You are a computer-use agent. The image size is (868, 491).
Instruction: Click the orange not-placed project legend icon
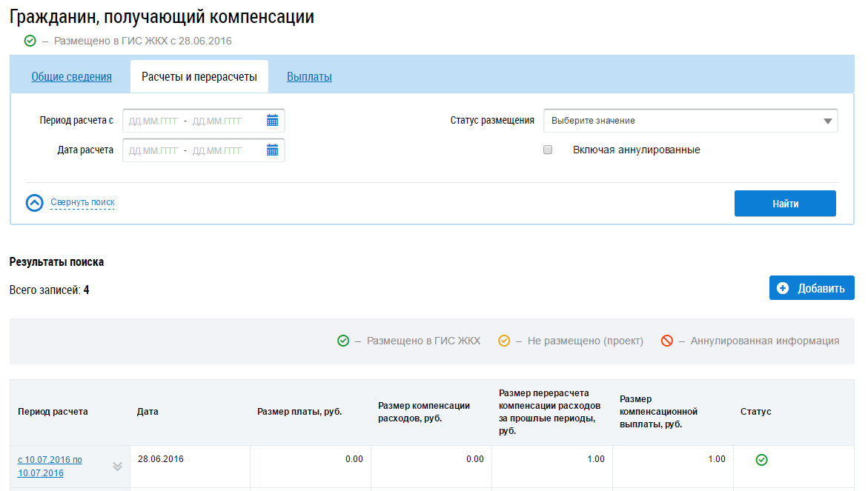click(504, 341)
